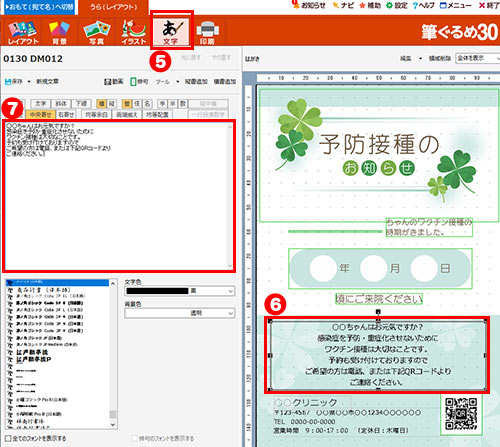Open the 印刷 print tool
This screenshot has width=500, height=447.
[x=207, y=32]
